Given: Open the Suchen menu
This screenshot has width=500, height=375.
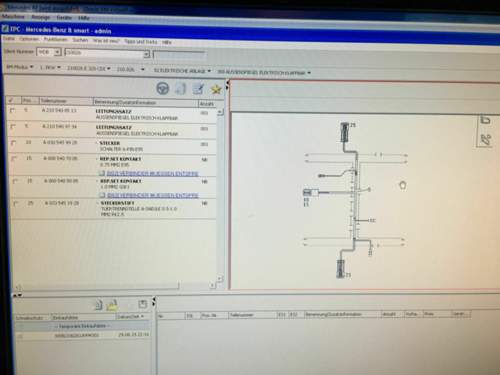Looking at the screenshot, I should (80, 40).
